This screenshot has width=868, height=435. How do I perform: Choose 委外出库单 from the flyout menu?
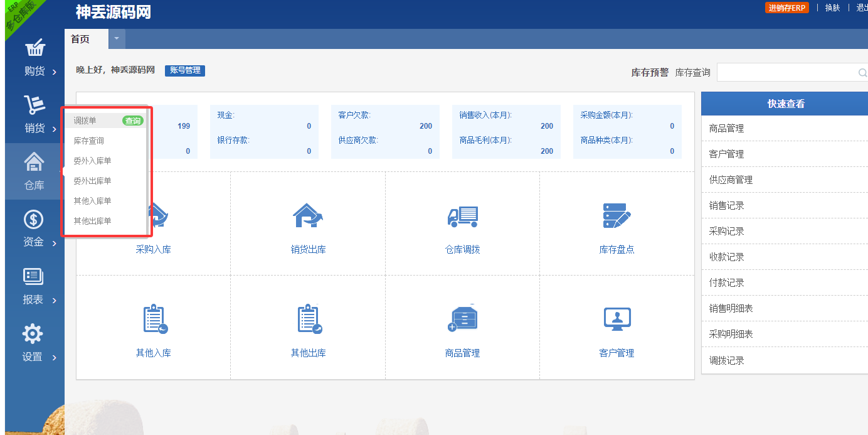pyautogui.click(x=92, y=181)
